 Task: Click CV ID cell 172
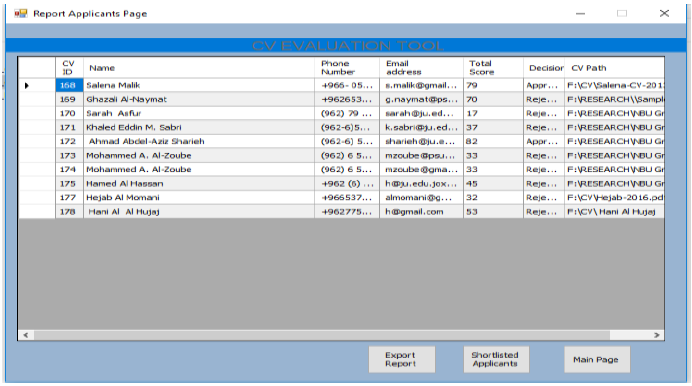[x=69, y=142]
